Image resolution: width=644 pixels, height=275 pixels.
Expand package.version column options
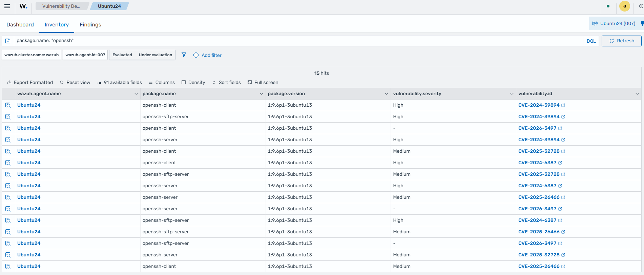[x=386, y=94]
